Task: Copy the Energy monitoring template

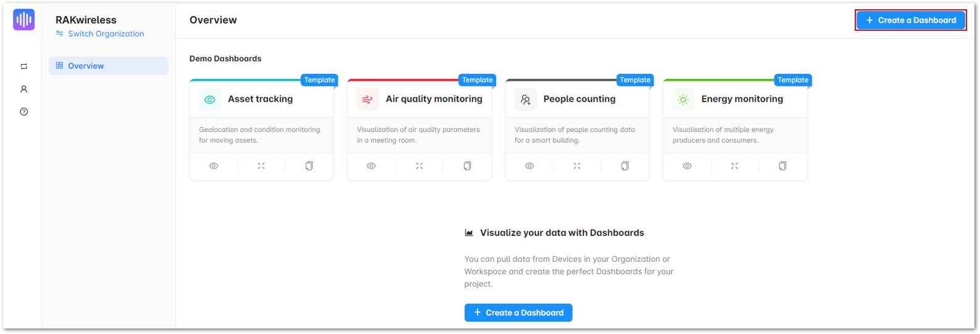Action: pos(783,166)
